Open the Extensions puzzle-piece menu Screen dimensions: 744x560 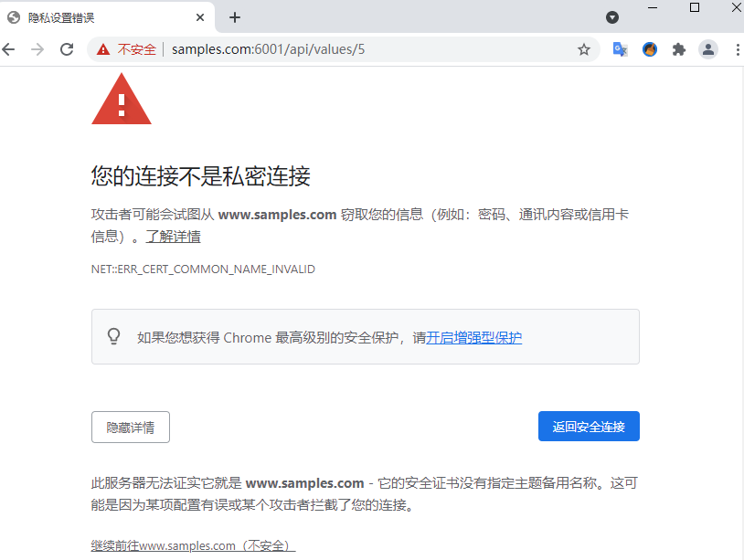679,49
